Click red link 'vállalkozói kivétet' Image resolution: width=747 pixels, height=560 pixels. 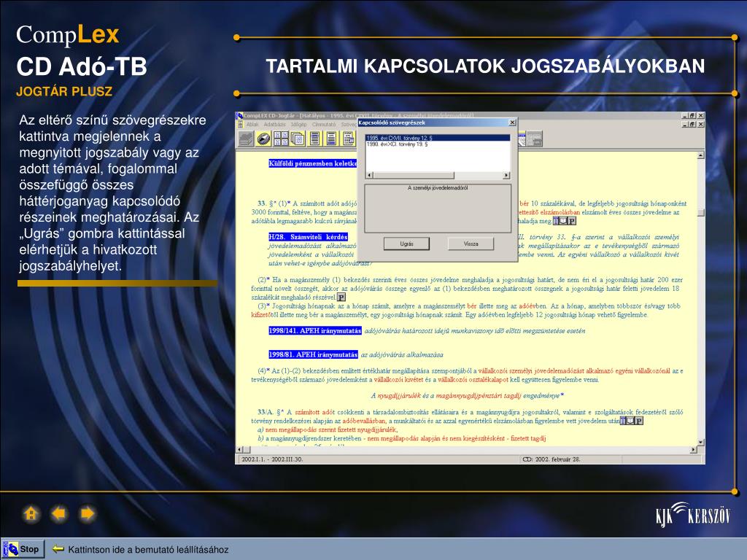(x=398, y=379)
